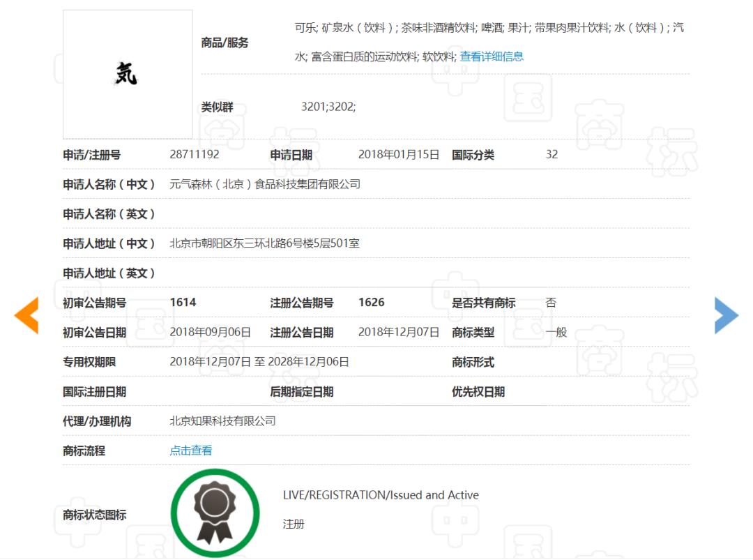Click the similar group value 3201;3202;
This screenshot has height=560, width=753.
point(328,107)
